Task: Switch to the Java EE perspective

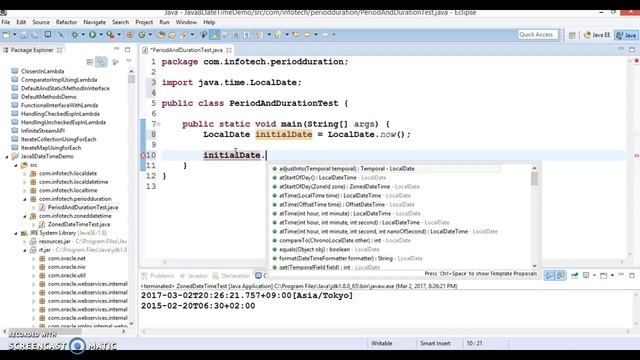Action: [597, 35]
